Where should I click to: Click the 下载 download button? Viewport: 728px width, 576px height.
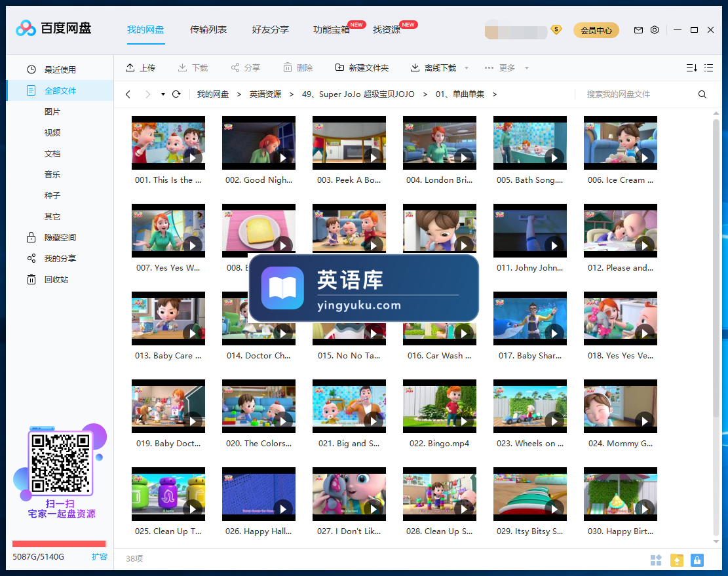[193, 68]
